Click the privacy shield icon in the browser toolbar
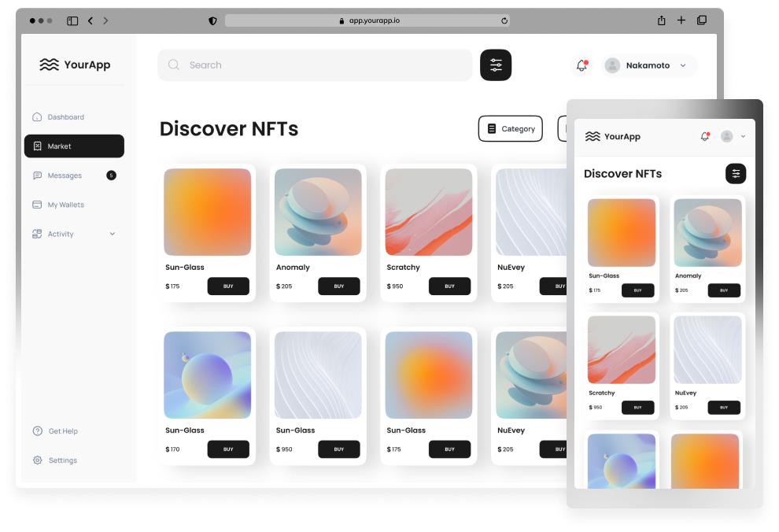779x532 pixels. tap(212, 20)
